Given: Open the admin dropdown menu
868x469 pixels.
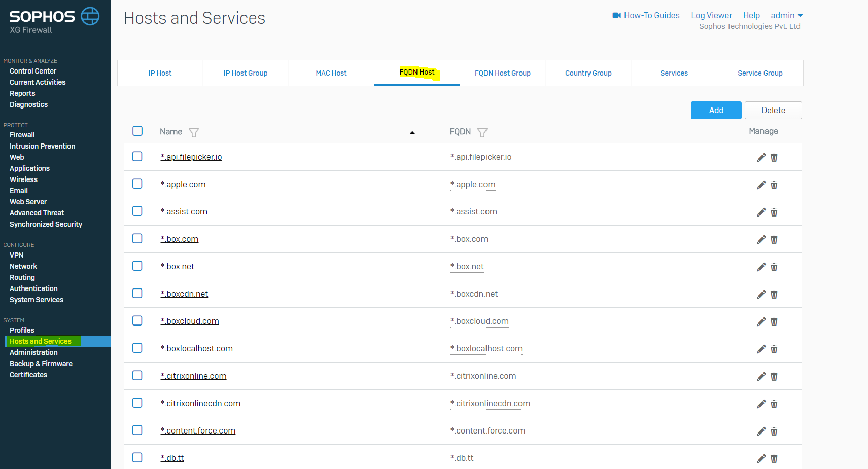Looking at the screenshot, I should point(786,15).
